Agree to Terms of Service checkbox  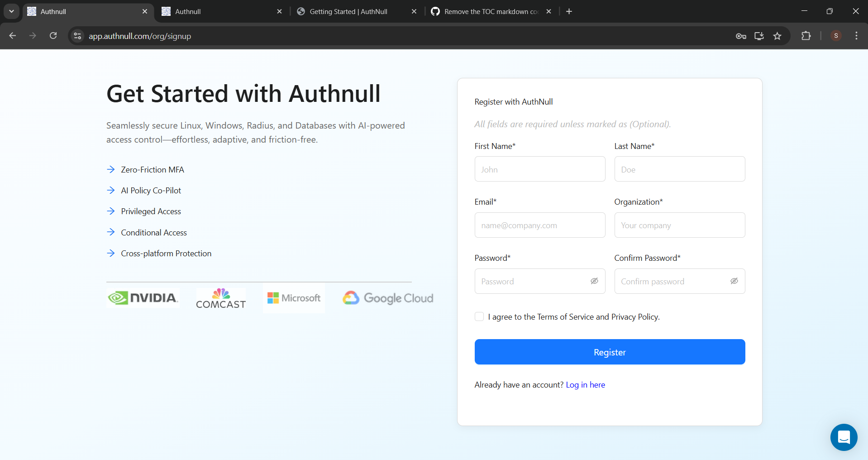tap(479, 316)
